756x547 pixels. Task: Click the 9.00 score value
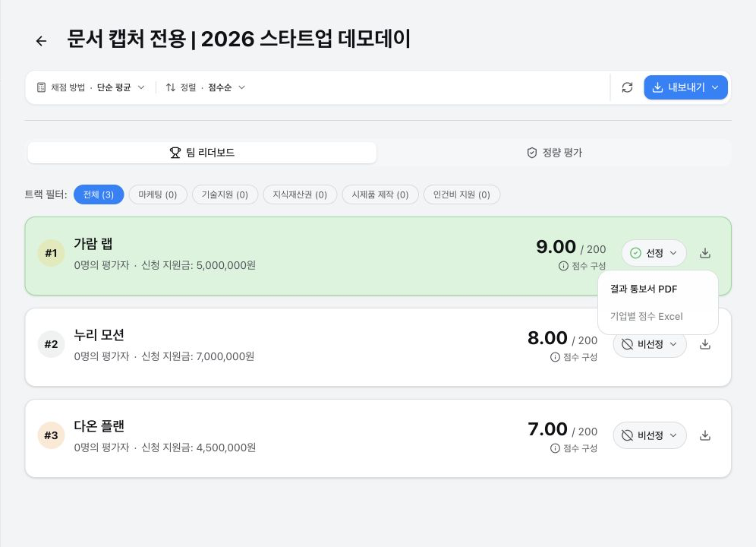click(x=556, y=247)
